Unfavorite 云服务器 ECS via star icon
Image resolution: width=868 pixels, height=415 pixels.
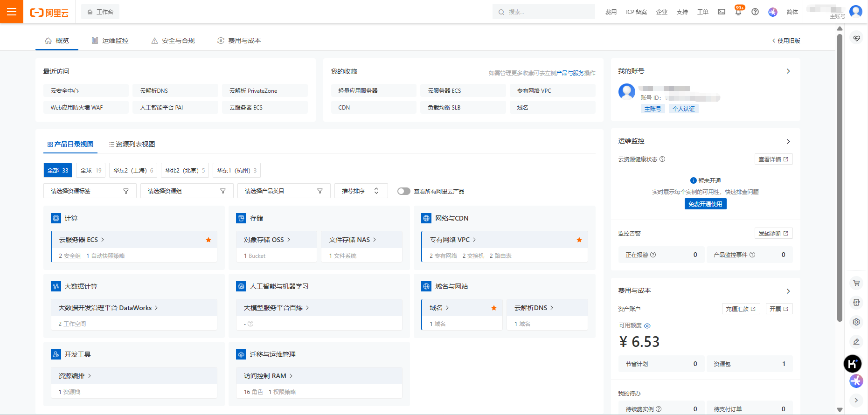208,240
